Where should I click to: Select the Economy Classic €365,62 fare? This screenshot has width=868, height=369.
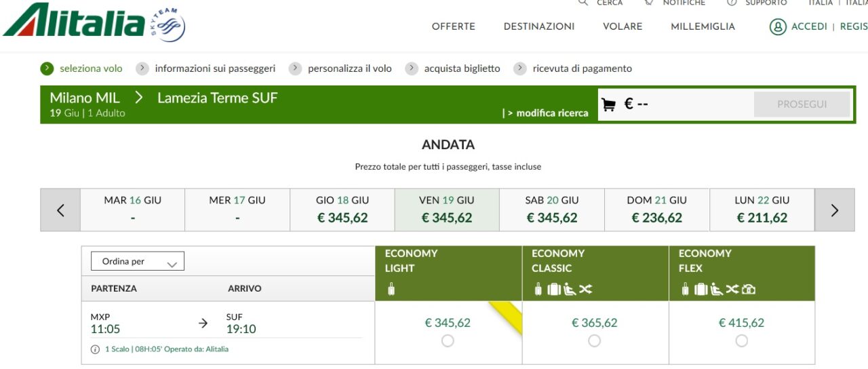595,341
